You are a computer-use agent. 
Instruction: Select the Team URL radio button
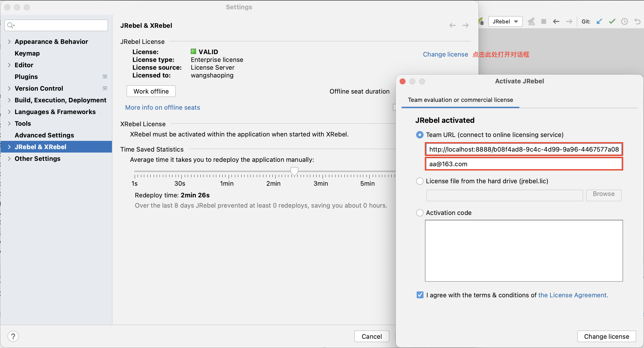pyautogui.click(x=420, y=135)
